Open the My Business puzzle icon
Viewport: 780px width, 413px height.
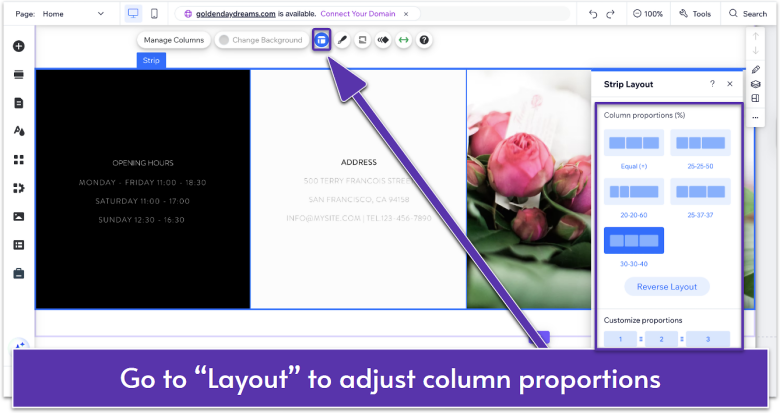coord(18,188)
